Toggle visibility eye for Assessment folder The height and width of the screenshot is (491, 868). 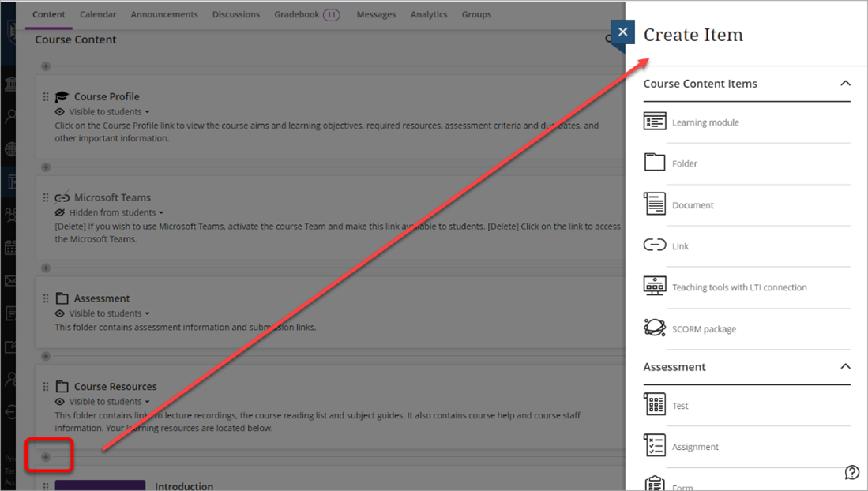[x=60, y=313]
